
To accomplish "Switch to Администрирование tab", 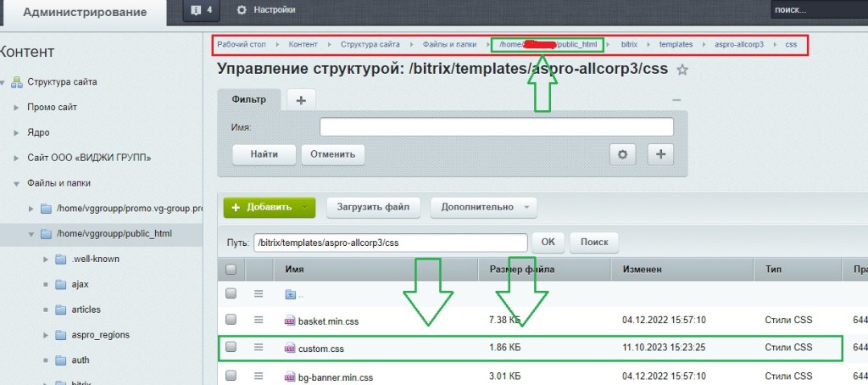I will click(85, 12).
